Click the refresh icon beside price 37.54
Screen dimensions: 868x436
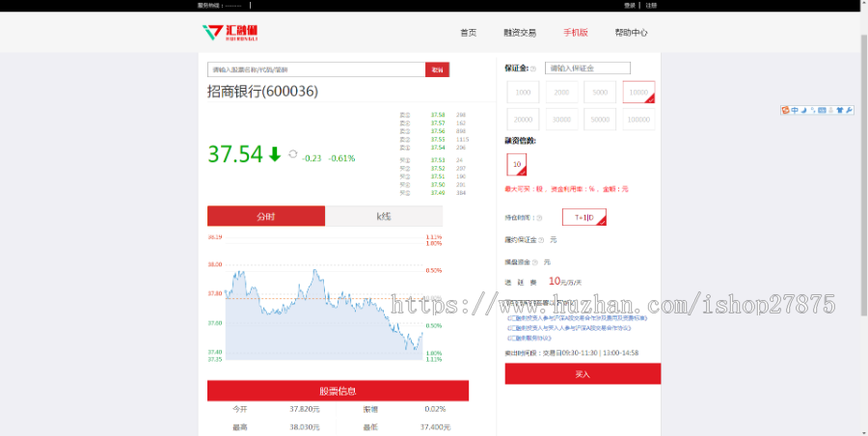(293, 154)
